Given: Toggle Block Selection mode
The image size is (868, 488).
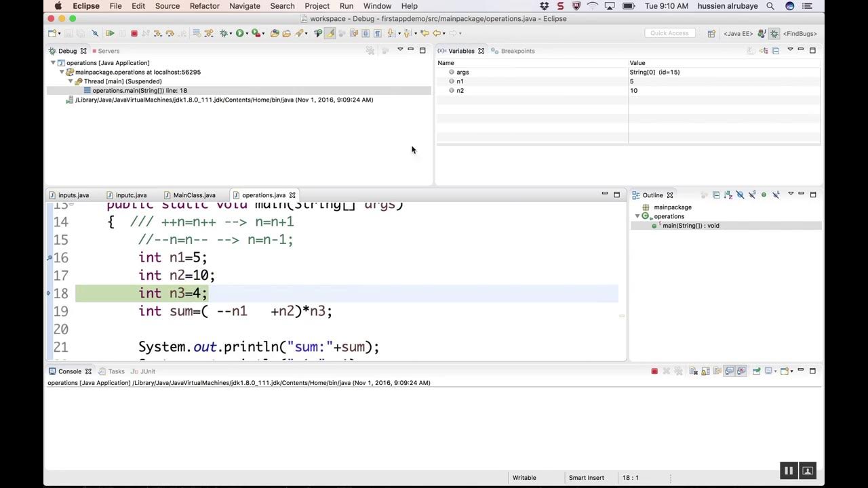Looking at the screenshot, I should tap(366, 33).
